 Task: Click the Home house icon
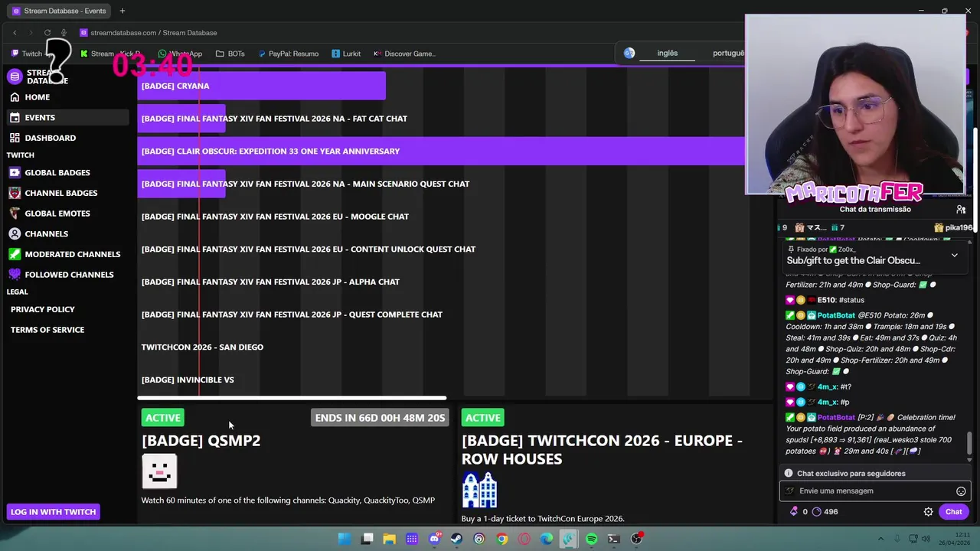click(15, 97)
